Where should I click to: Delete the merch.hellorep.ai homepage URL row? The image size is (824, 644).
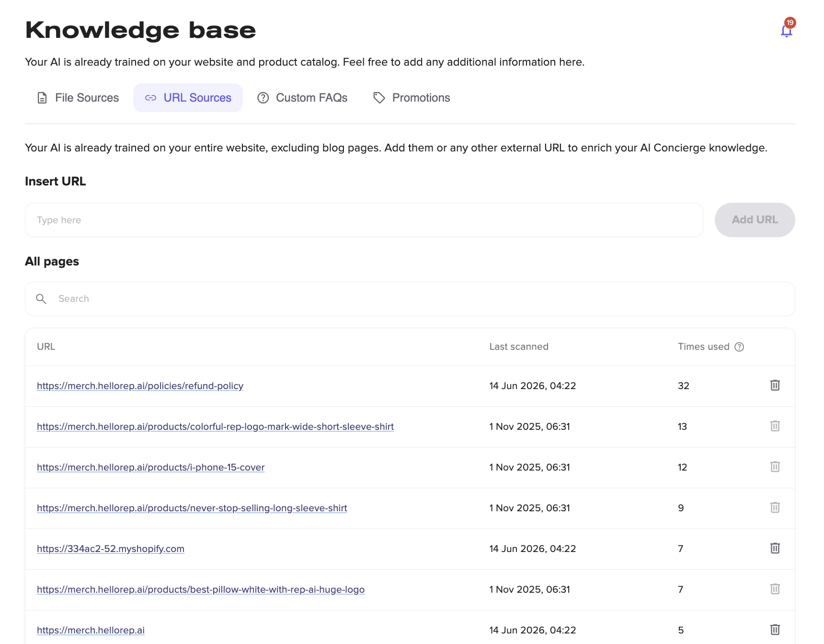coord(775,630)
